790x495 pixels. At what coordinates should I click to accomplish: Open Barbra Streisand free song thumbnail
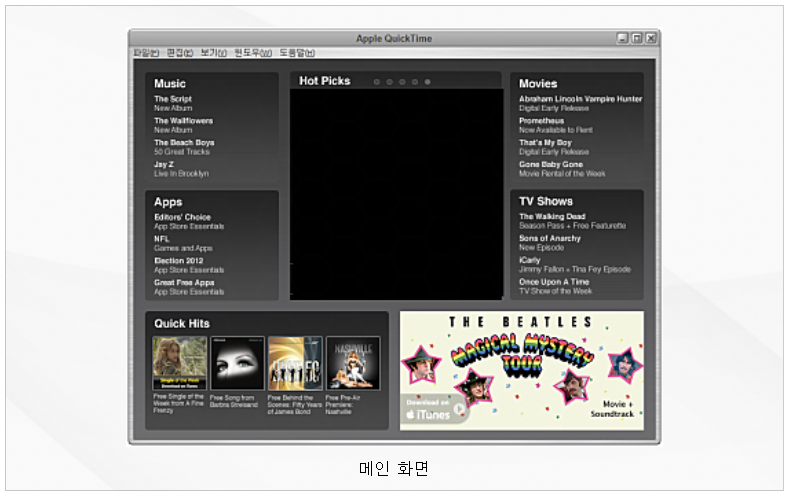click(x=237, y=363)
